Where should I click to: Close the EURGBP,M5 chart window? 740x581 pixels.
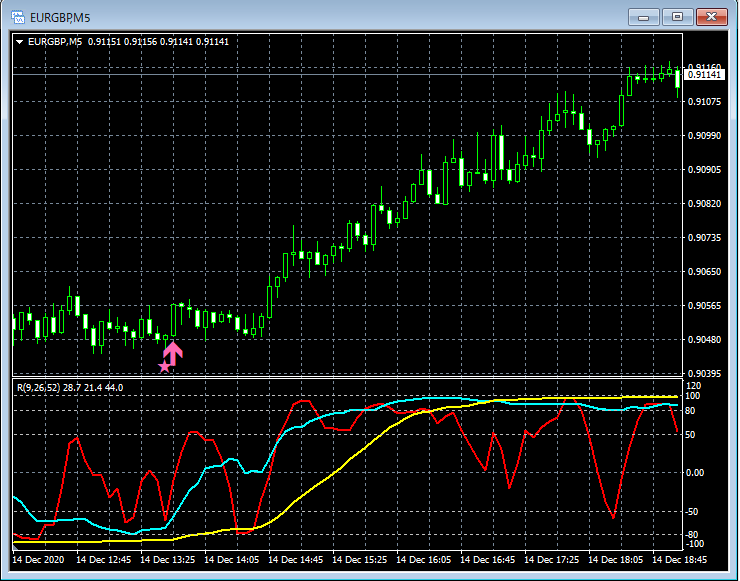711,16
